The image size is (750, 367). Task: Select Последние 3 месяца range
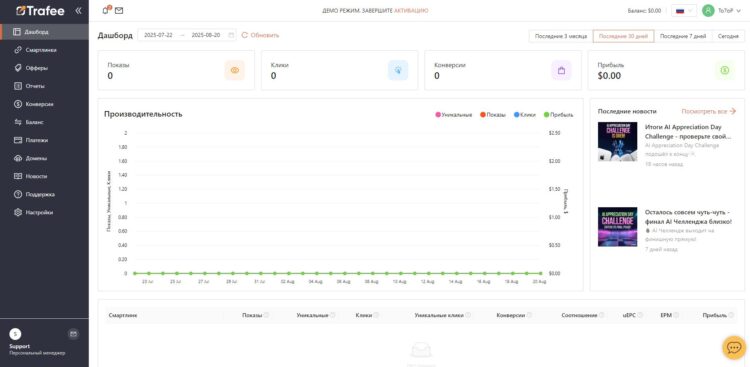pyautogui.click(x=561, y=36)
